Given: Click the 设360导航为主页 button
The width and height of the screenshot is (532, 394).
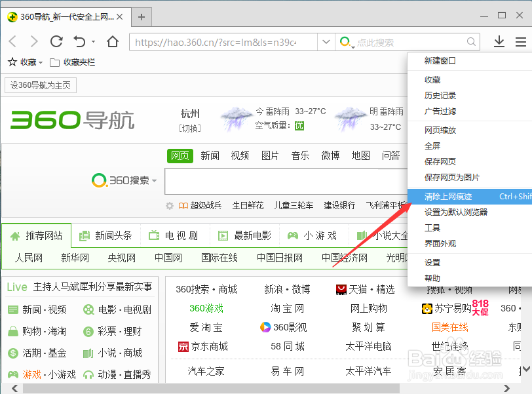Looking at the screenshot, I should pyautogui.click(x=41, y=85).
